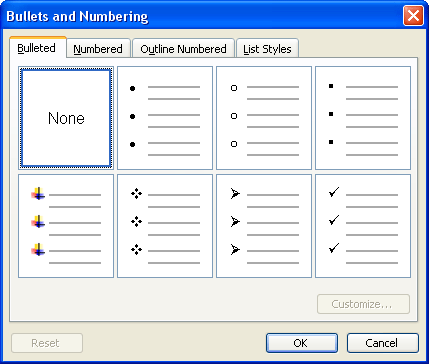
Task: Select the arrowhead bullet style
Action: pos(264,226)
